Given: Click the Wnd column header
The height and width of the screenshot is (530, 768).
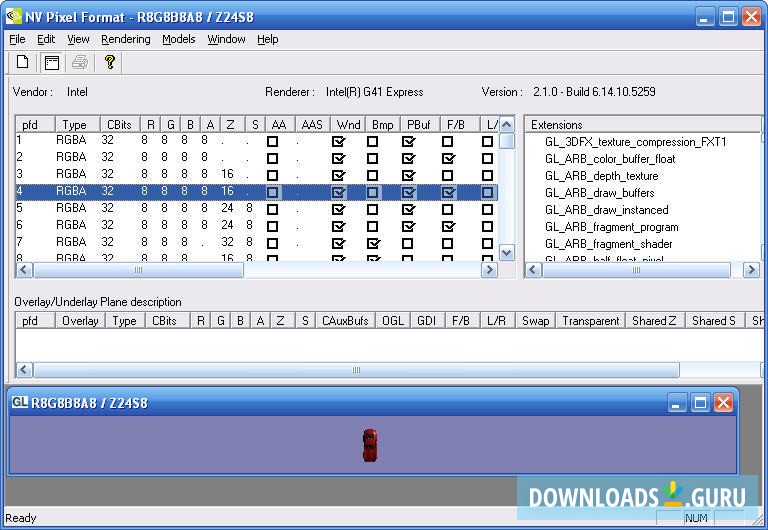Looking at the screenshot, I should 348,124.
